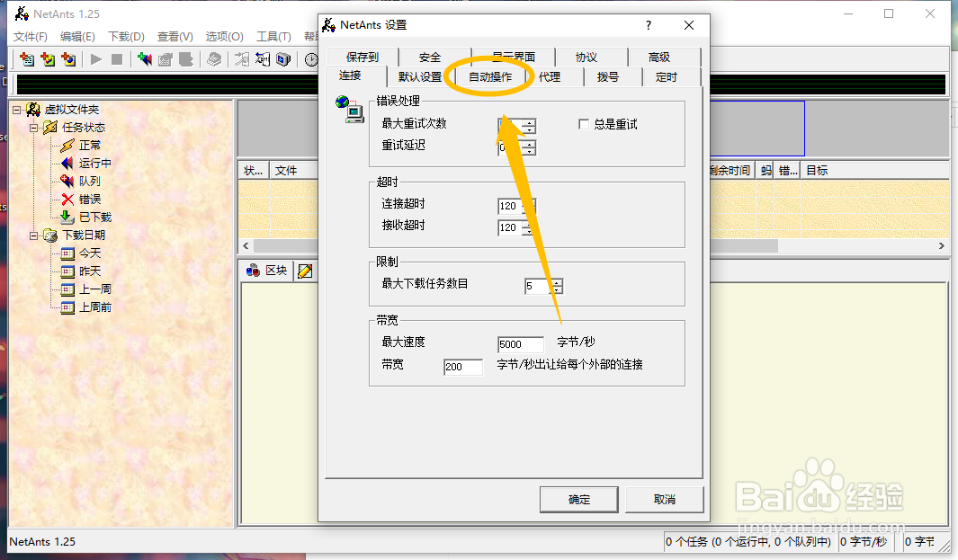
Task: Switch to the 安全 tab
Action: pyautogui.click(x=430, y=57)
